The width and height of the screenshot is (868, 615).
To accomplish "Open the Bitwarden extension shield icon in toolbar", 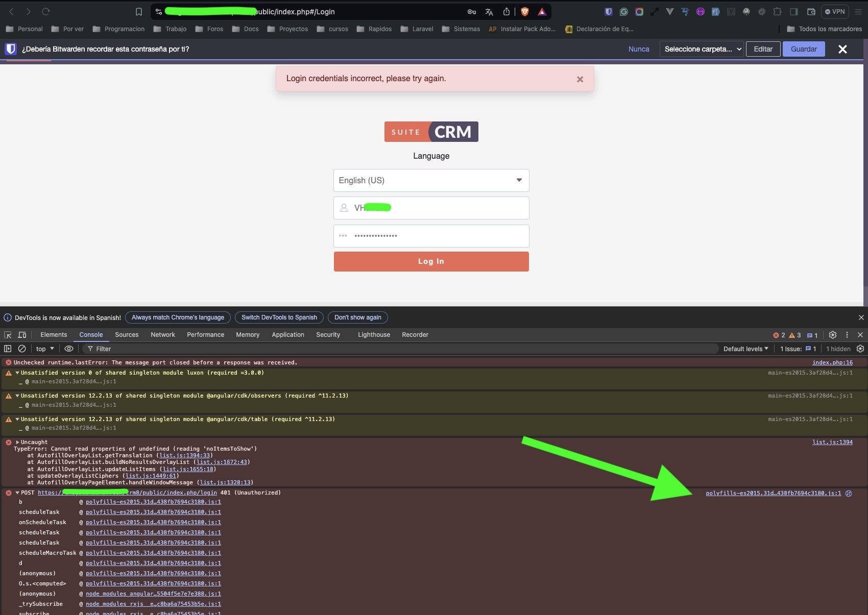I will [609, 11].
